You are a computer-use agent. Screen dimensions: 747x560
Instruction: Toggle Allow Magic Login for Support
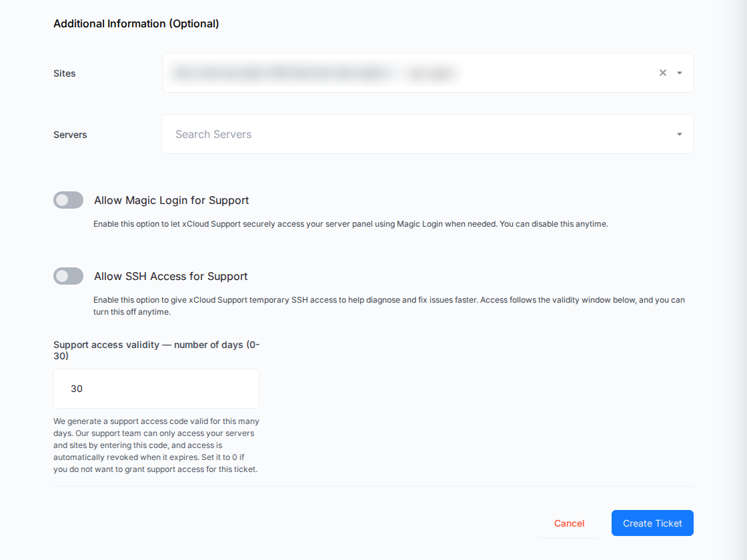68,200
